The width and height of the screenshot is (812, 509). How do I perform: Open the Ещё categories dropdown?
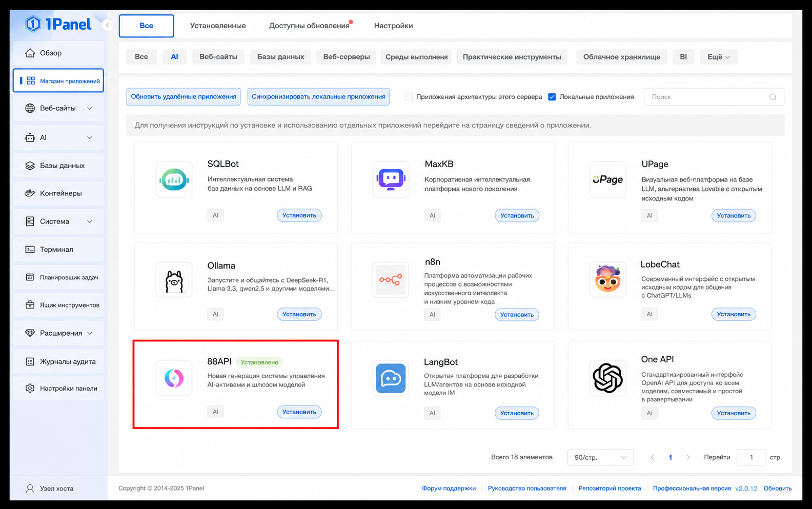pos(719,57)
